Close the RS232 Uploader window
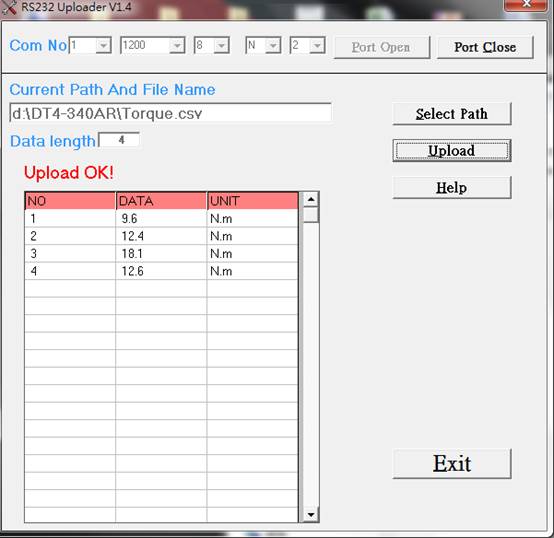 [526, 4]
